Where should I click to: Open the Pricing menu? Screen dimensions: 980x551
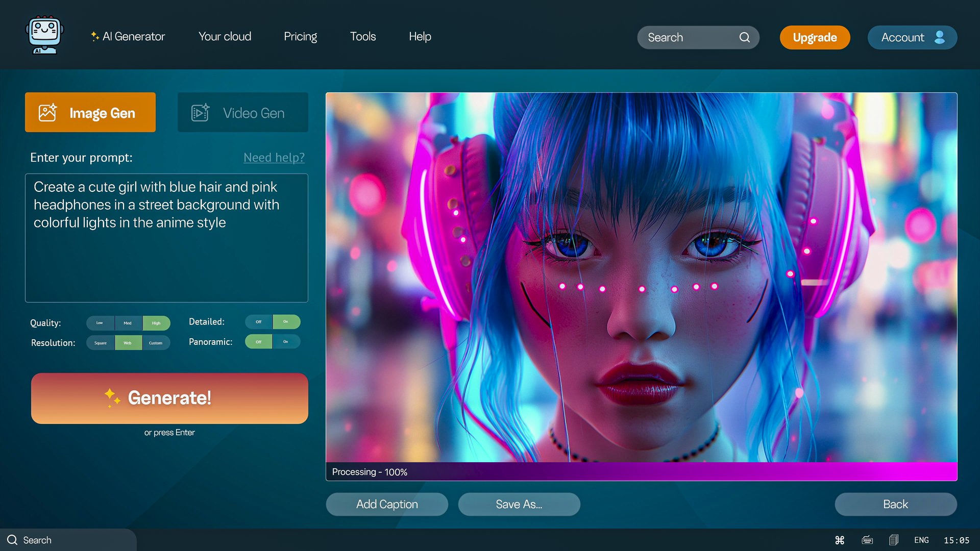(x=301, y=36)
